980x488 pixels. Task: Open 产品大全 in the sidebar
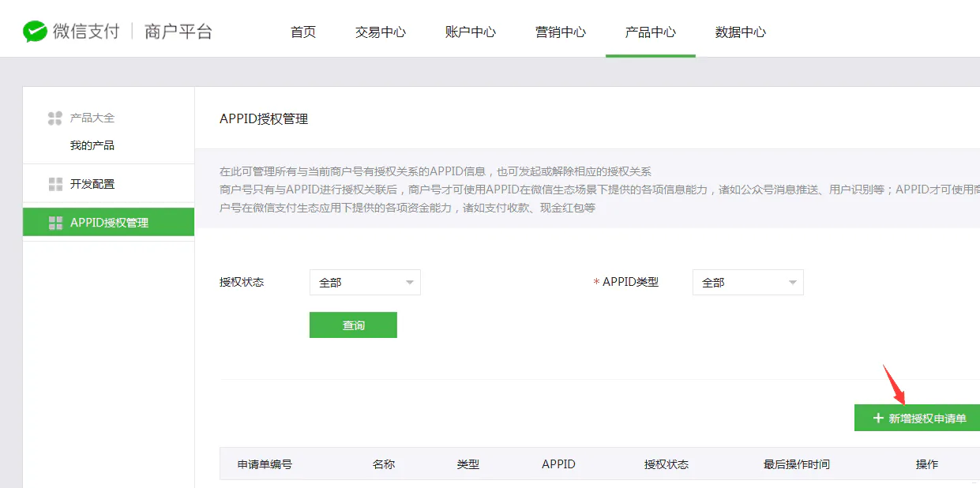tap(92, 118)
